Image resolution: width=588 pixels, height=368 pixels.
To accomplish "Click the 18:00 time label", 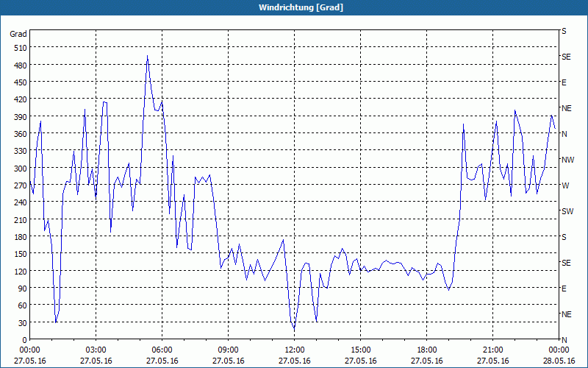I will (x=427, y=350).
